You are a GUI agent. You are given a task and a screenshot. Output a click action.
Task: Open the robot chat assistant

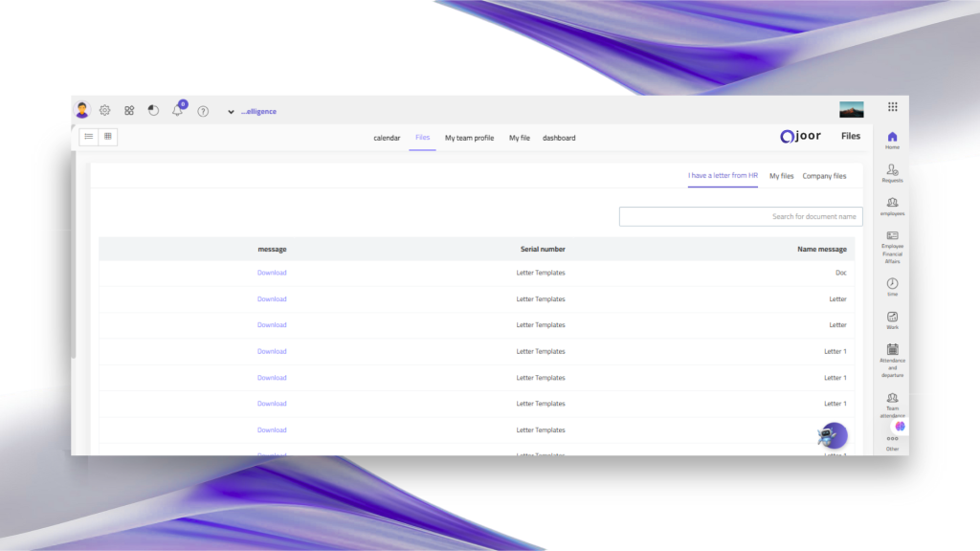831,436
